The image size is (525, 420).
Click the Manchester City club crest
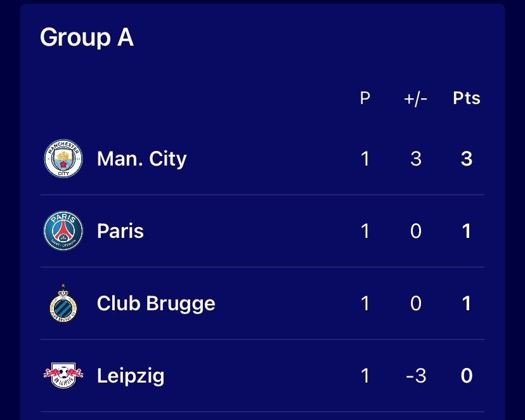tap(63, 159)
